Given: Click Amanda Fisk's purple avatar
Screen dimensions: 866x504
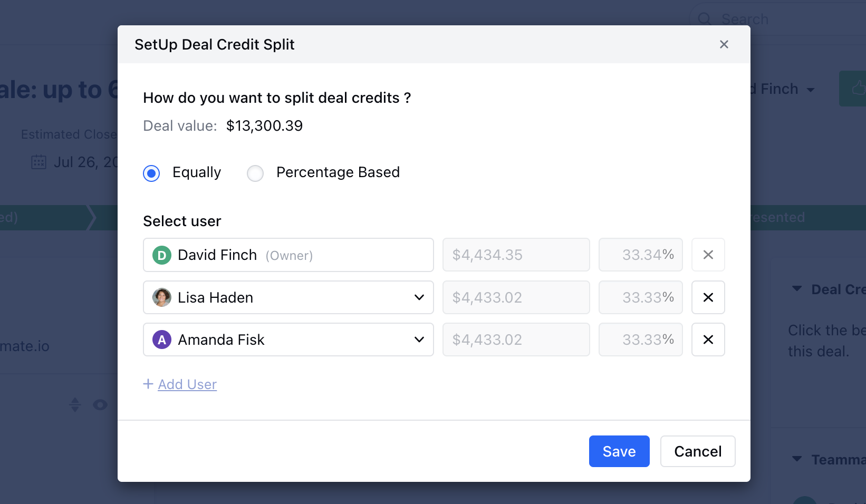Looking at the screenshot, I should click(x=161, y=340).
